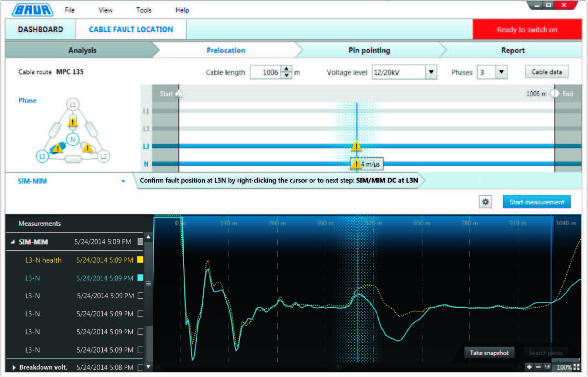Collapse the SIM-MIM measurements group
Viewport: 588px width, 377px height.
tap(13, 242)
